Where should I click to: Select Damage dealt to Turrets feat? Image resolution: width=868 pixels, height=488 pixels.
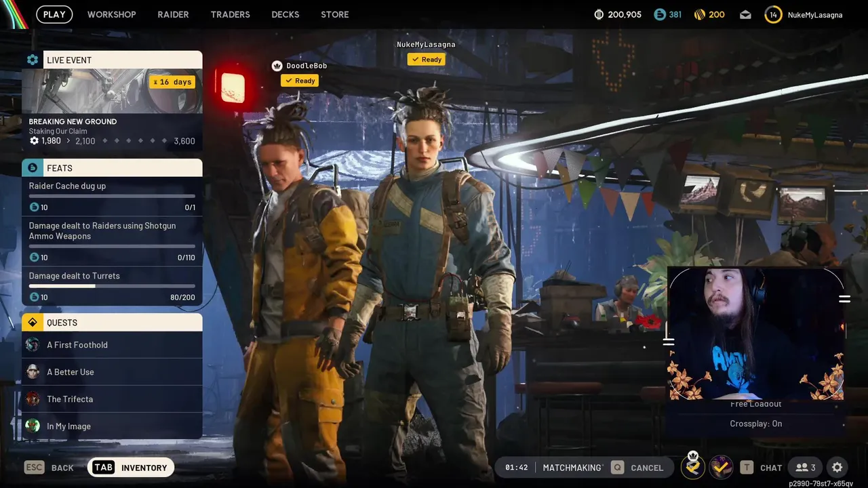tap(112, 287)
